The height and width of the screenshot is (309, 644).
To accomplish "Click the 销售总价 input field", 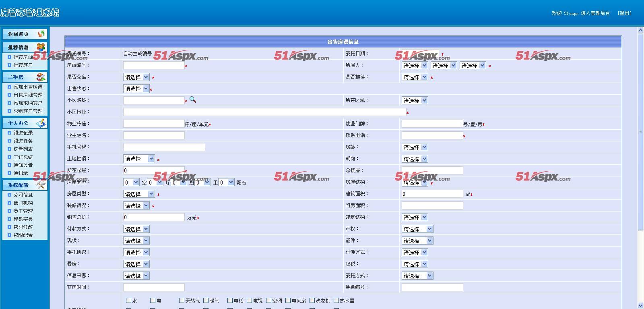I will [154, 217].
